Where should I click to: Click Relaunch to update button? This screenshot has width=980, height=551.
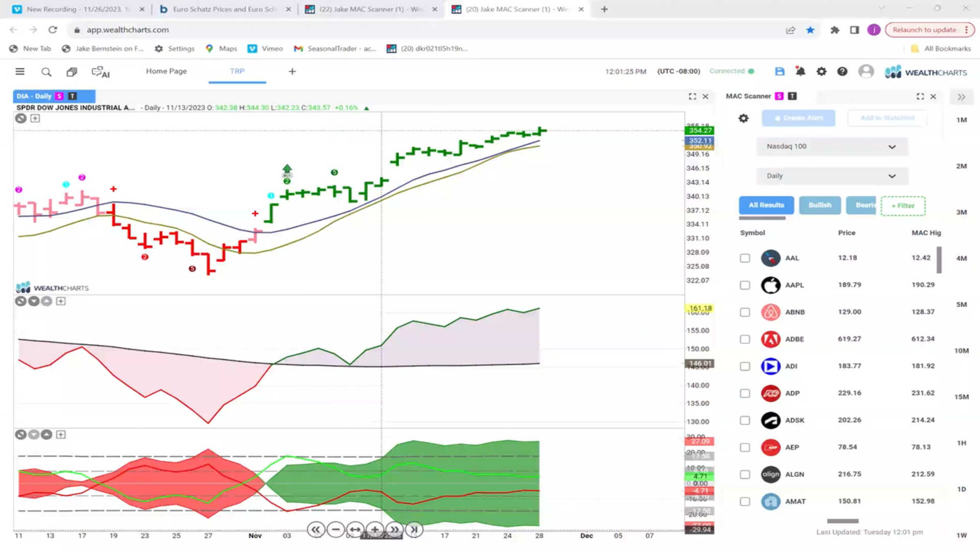924,30
